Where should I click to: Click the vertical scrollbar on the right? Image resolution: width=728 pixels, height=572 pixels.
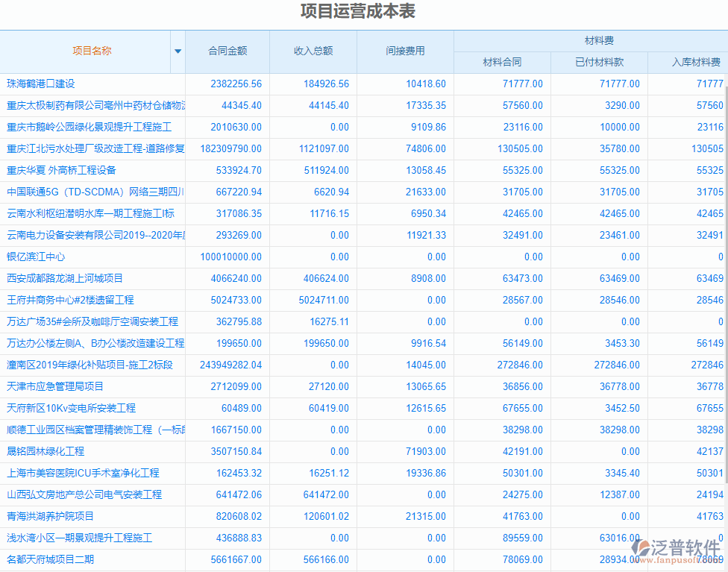(724, 224)
